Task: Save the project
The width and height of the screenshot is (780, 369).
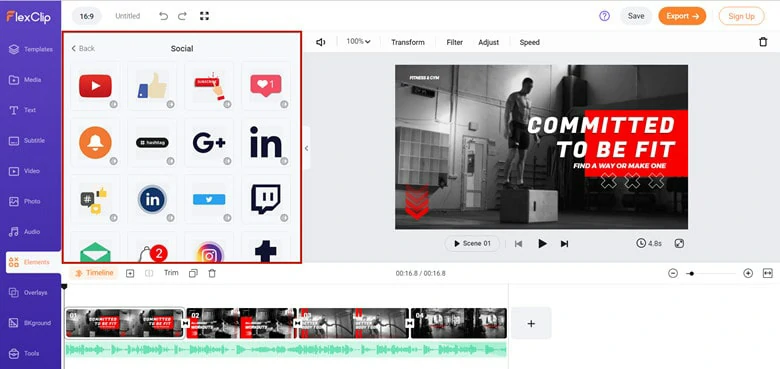Action: 636,16
